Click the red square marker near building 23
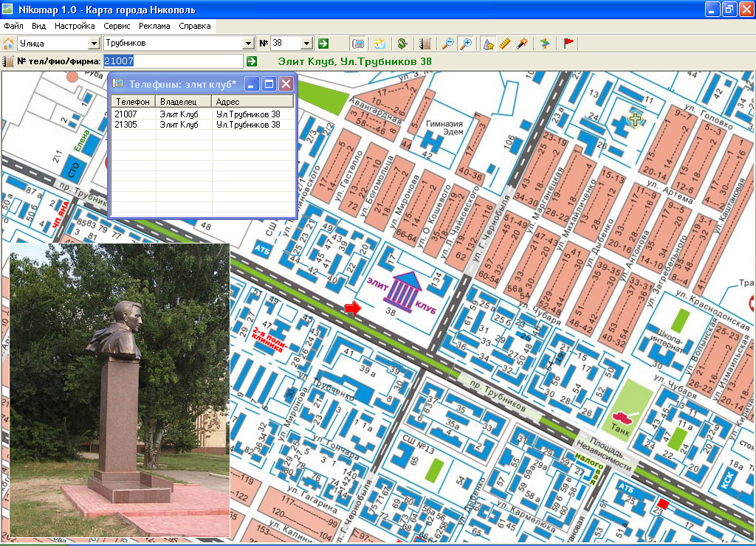Viewport: 756px width, 546px height. click(x=664, y=504)
